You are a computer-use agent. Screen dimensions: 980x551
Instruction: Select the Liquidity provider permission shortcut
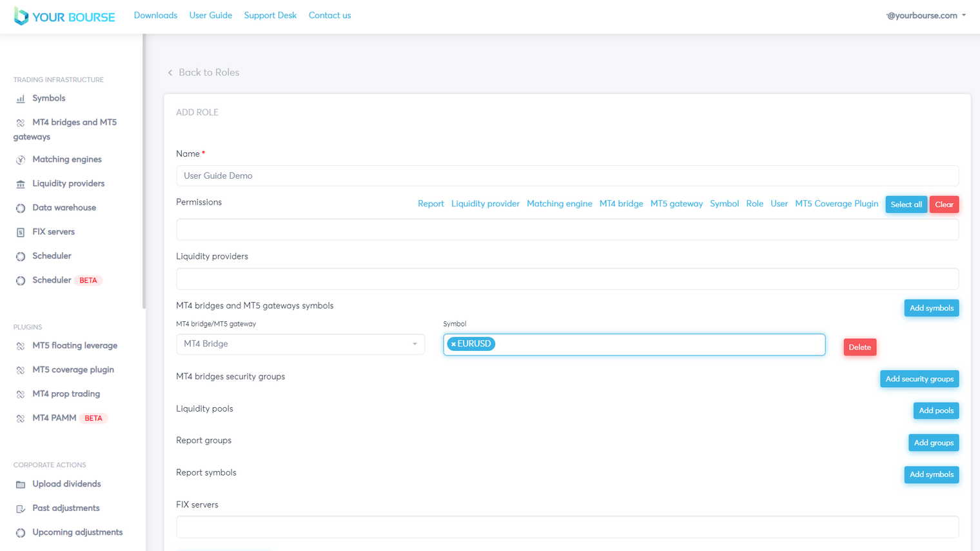tap(485, 204)
